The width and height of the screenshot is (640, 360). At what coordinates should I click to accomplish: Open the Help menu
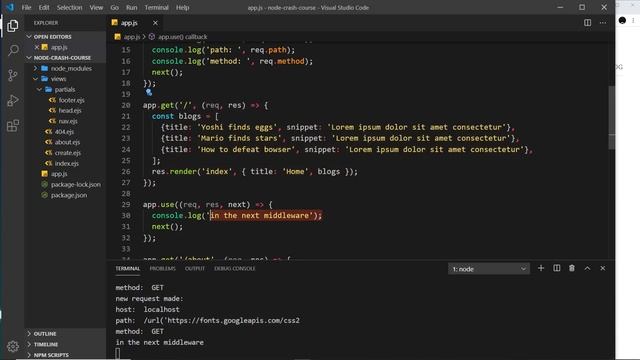pos(182,7)
